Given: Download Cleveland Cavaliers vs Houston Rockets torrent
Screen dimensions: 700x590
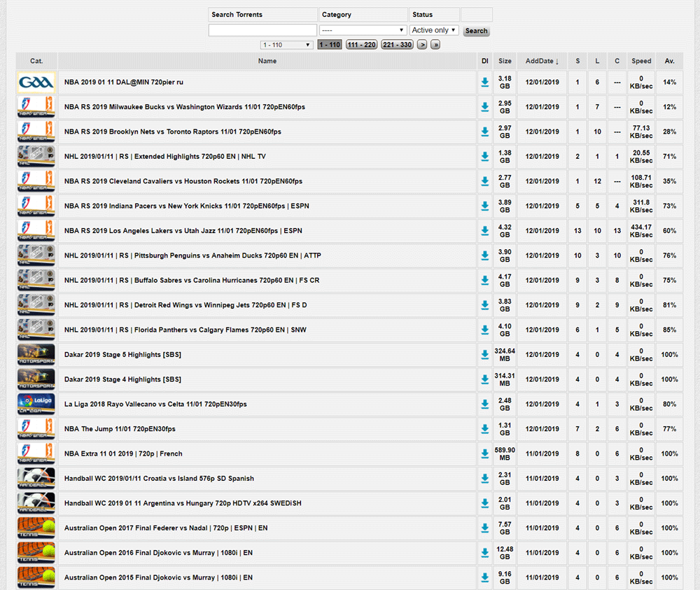Looking at the screenshot, I should pyautogui.click(x=484, y=181).
